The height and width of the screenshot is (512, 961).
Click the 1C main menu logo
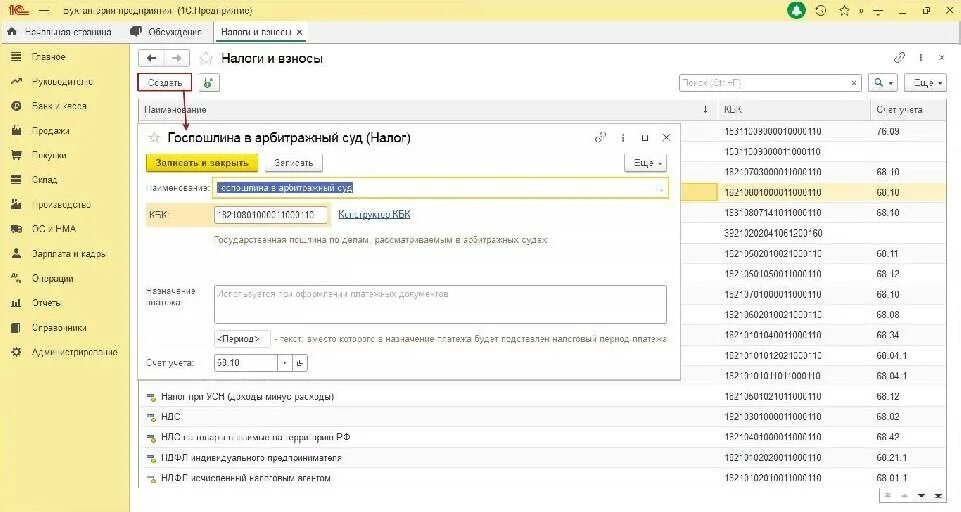point(18,10)
